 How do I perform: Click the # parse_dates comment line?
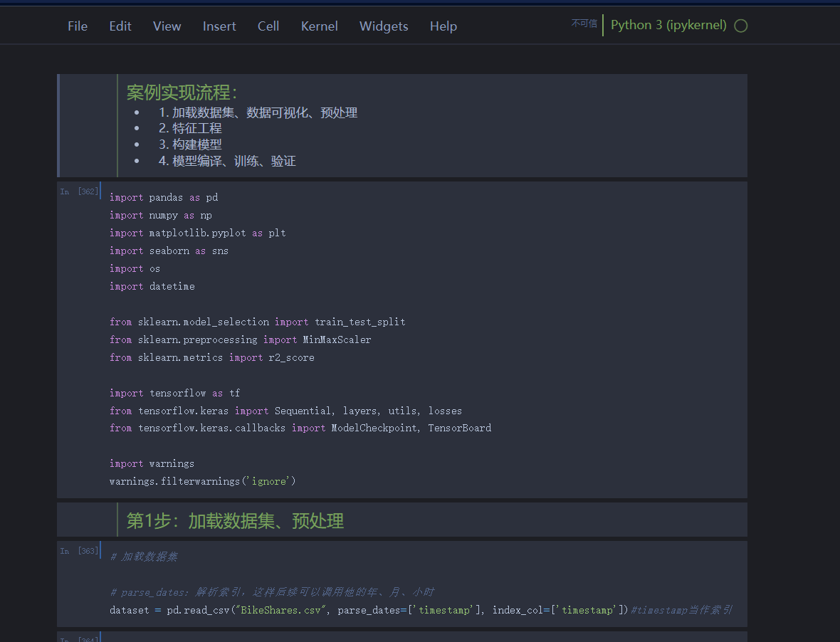[272, 592]
